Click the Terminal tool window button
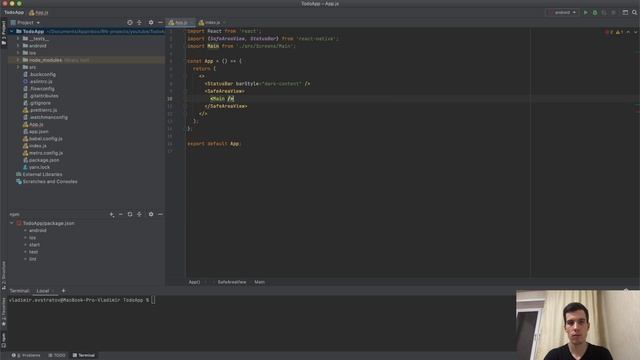Viewport: 640px width, 360px height. coord(83,356)
